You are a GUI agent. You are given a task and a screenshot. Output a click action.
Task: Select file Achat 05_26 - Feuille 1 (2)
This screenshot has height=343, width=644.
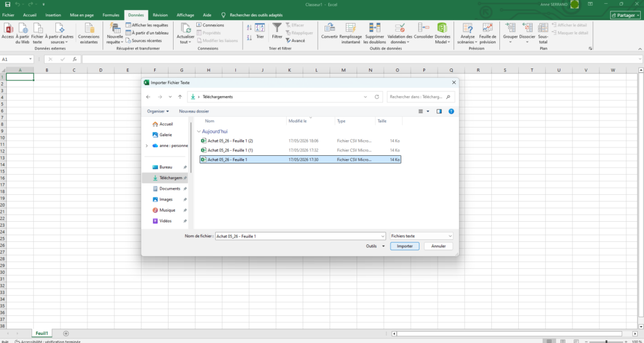click(300, 141)
